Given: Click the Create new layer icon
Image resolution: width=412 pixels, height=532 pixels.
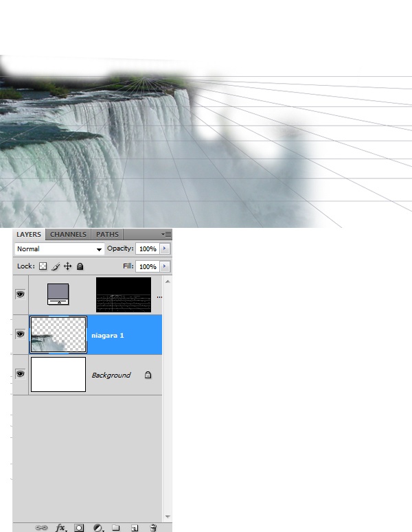Looking at the screenshot, I should (135, 527).
